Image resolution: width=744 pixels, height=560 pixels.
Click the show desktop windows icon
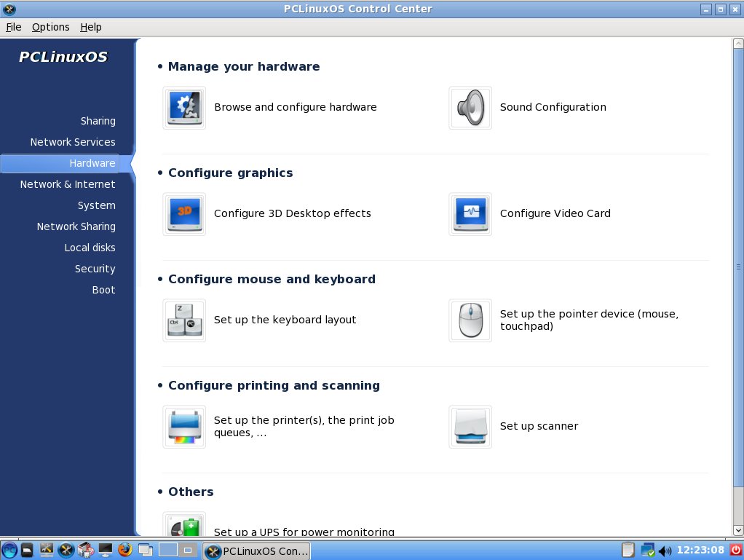145,550
